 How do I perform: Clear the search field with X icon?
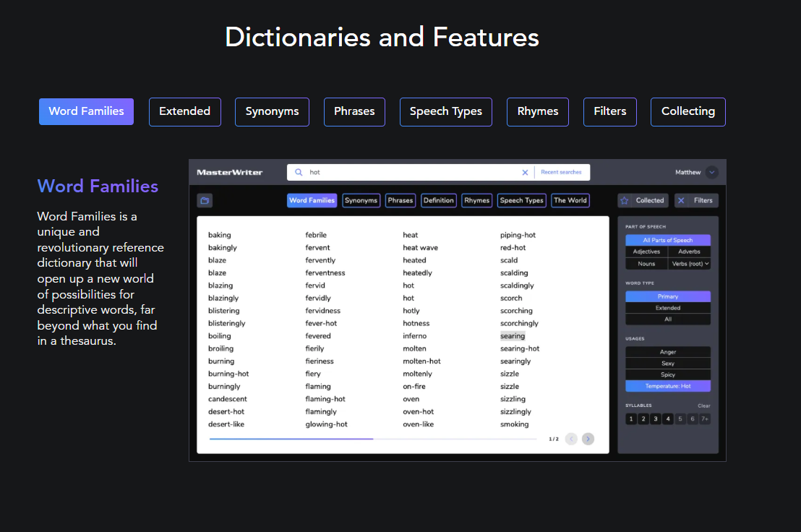(x=525, y=173)
